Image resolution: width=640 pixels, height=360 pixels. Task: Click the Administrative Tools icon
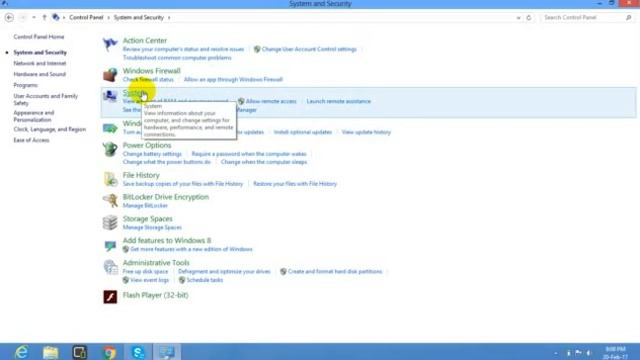[110, 267]
